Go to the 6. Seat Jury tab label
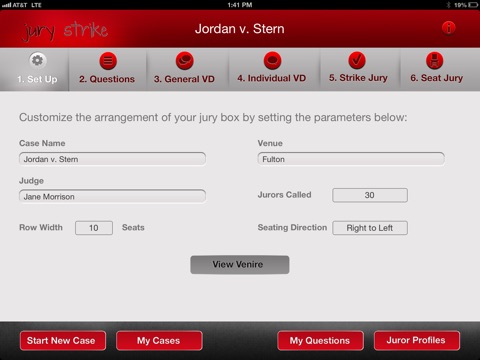This screenshot has width=480, height=360. [437, 78]
